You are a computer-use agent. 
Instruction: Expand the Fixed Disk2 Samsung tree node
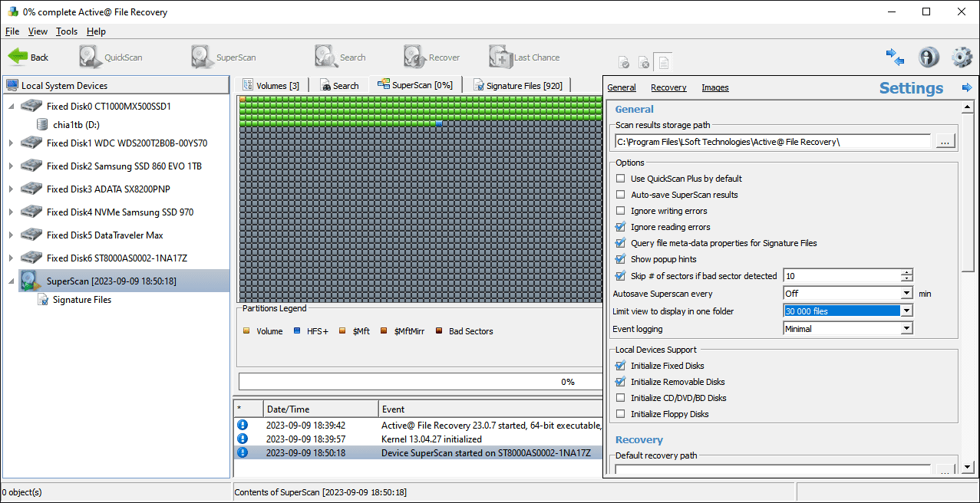point(11,166)
